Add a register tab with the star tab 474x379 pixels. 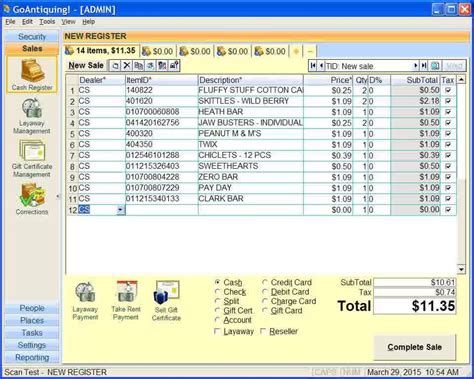(x=296, y=51)
